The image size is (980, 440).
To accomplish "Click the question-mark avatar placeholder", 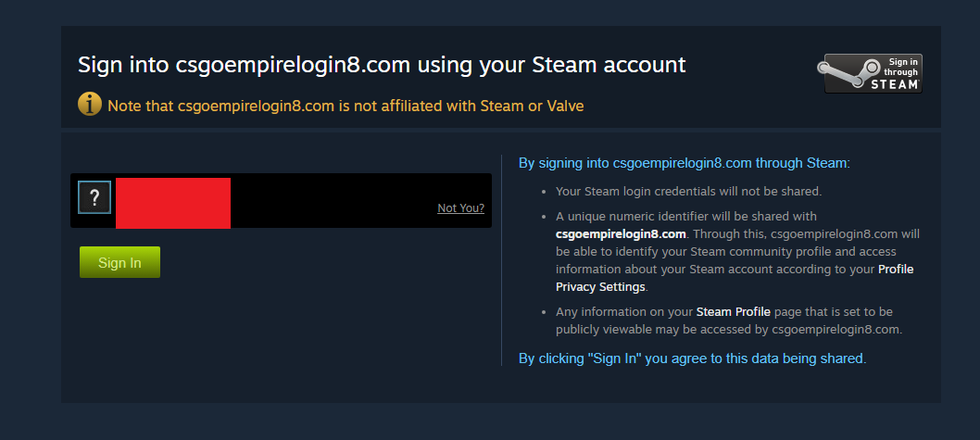I will pos(94,197).
